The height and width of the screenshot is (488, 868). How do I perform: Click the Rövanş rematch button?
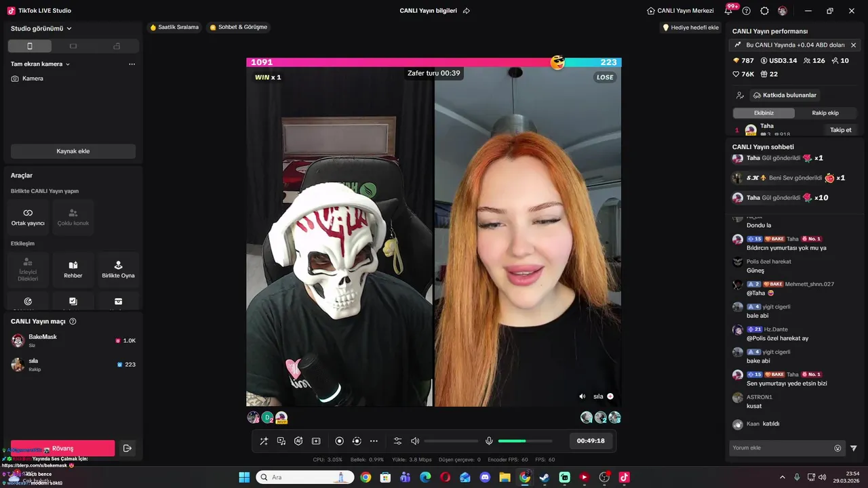tap(62, 448)
